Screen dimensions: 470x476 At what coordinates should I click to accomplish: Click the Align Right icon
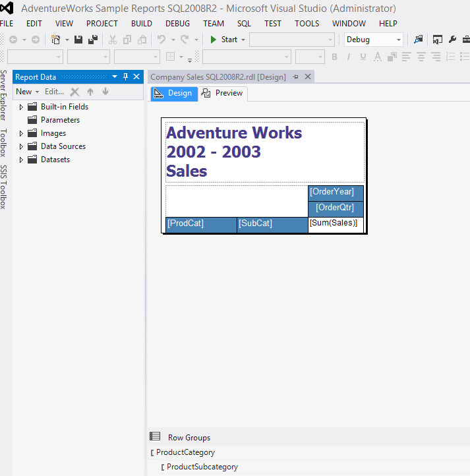point(436,57)
